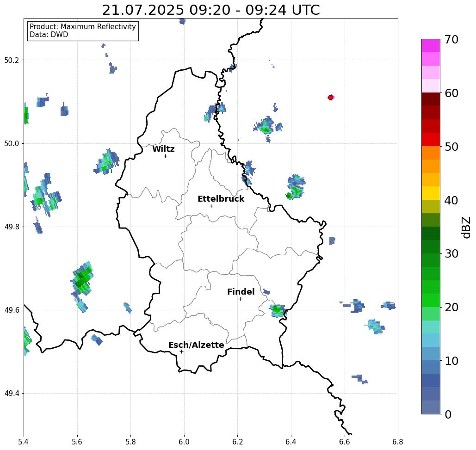Click the dBZ colorbar axis label
476x450 pixels.
[x=466, y=228]
